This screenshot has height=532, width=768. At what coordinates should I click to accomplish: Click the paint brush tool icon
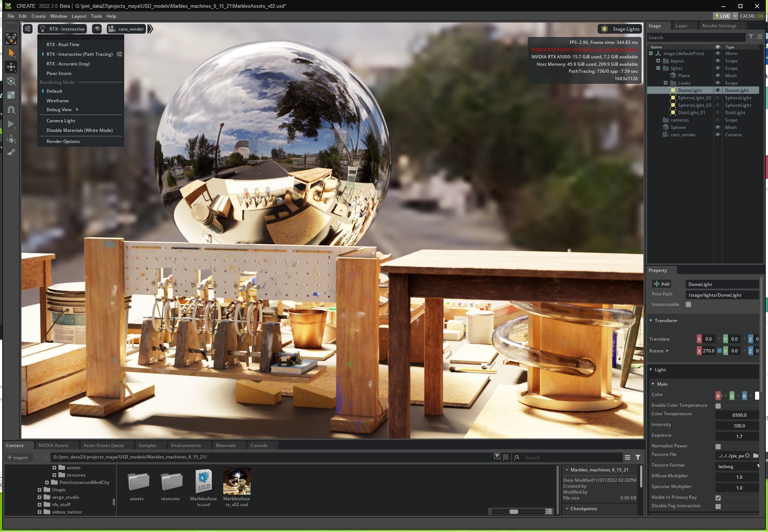[x=11, y=152]
